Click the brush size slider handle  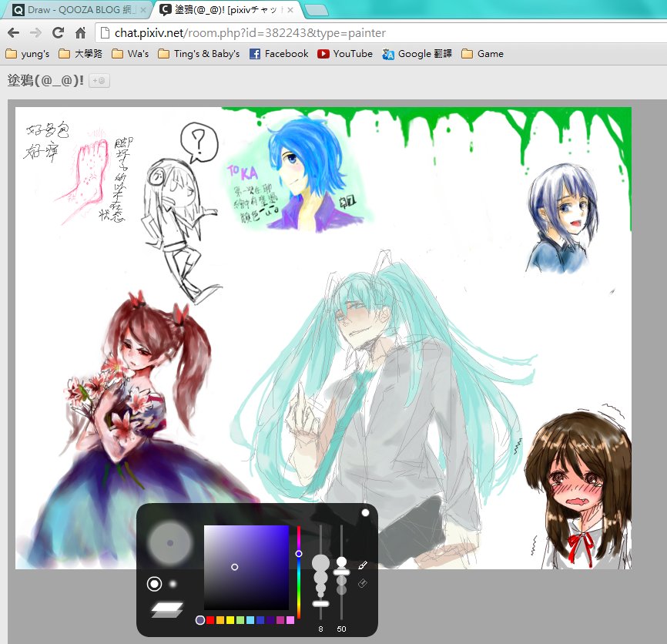click(x=320, y=604)
